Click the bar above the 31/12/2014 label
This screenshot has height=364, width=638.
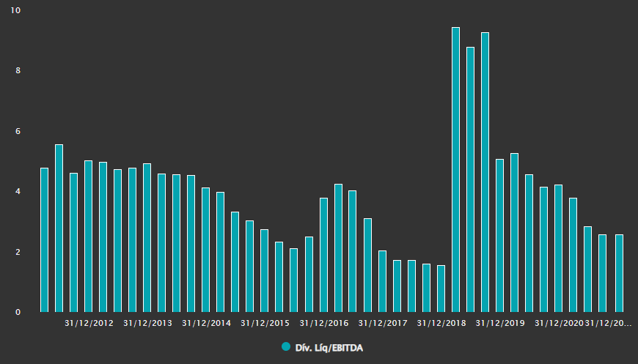[206, 250]
